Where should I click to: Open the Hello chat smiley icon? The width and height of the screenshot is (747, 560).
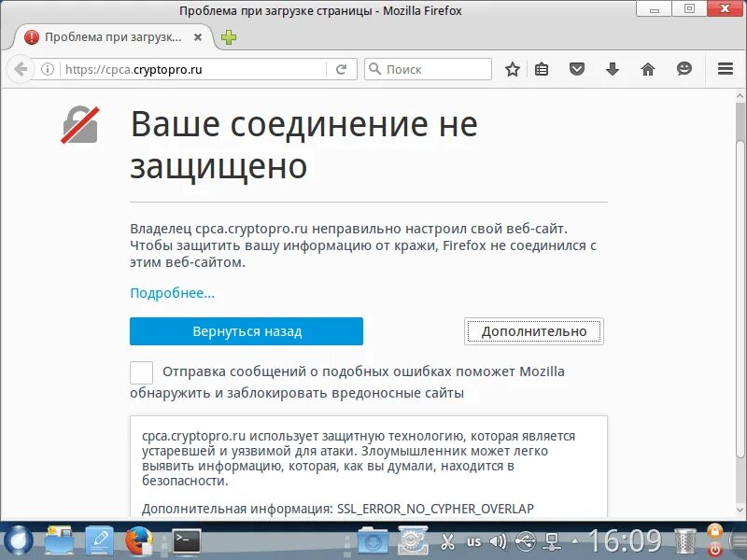click(684, 69)
